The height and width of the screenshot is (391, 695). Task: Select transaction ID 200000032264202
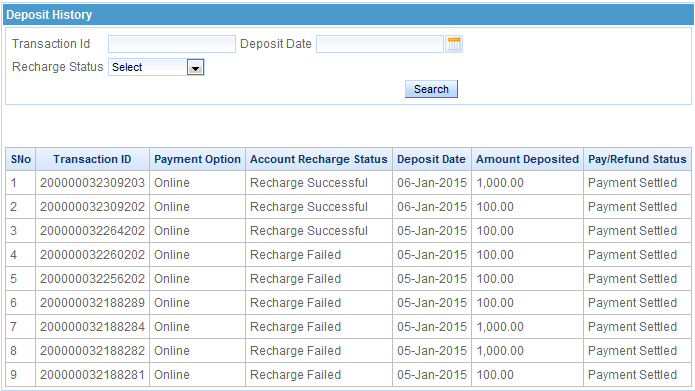pos(93,231)
